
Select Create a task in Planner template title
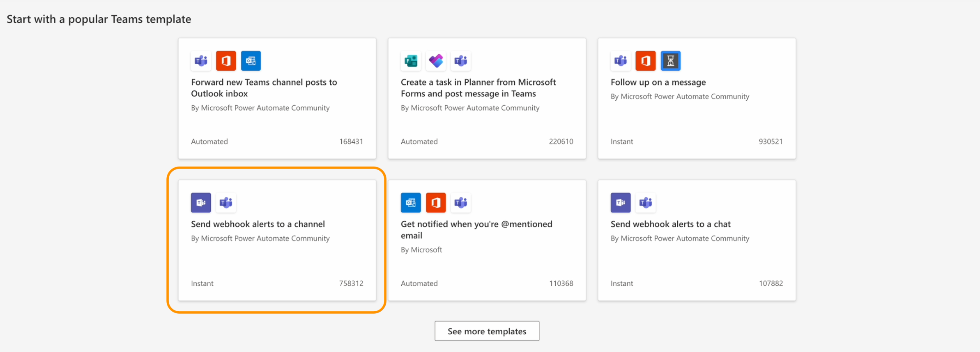(x=478, y=88)
